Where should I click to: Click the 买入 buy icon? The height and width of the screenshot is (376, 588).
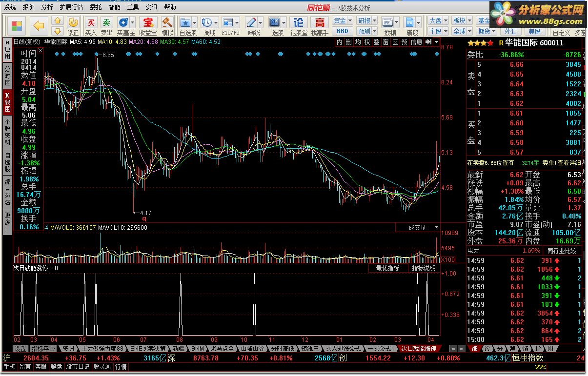pyautogui.click(x=91, y=26)
